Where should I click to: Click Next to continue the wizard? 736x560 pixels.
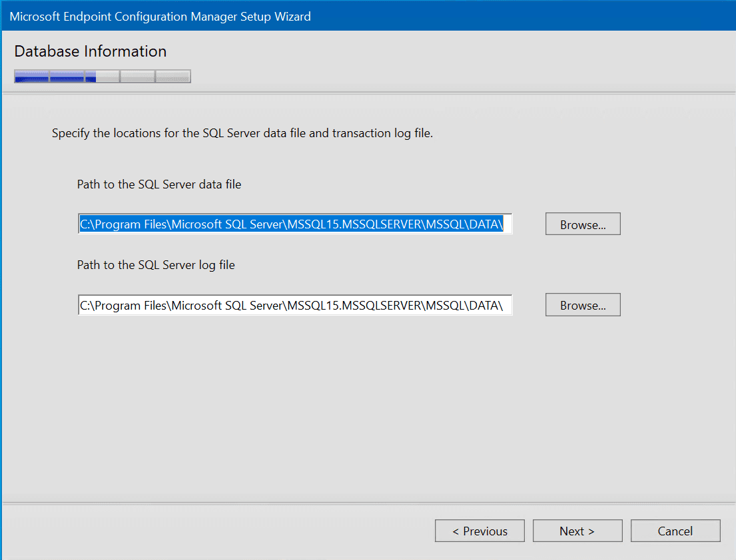point(577,531)
